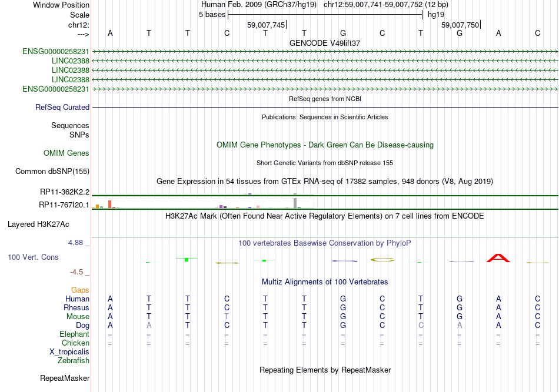
Task: Click the faded C in the Dog alignment row
Action: coord(421,326)
